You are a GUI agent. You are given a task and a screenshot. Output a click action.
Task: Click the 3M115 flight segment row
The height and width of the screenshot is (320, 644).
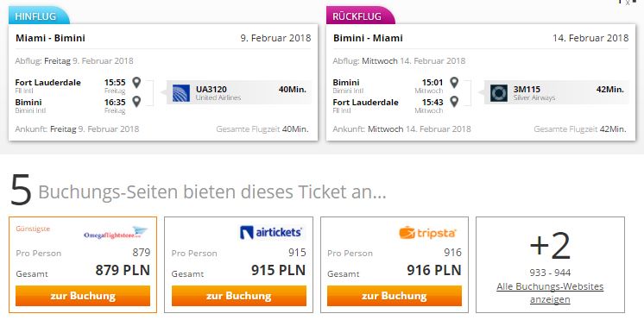pos(557,92)
